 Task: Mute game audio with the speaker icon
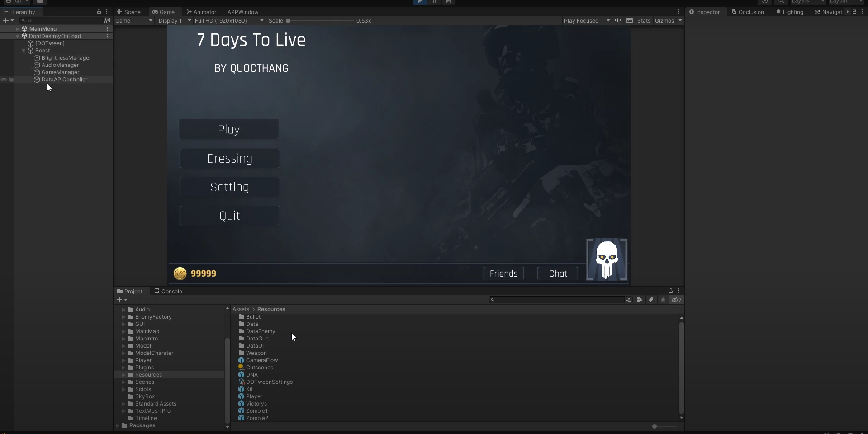[x=618, y=20]
